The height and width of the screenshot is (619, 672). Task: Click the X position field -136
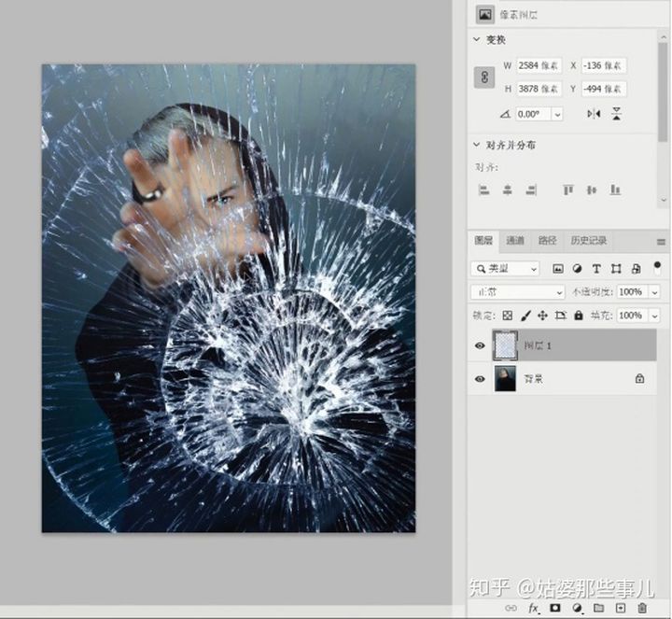pos(604,65)
